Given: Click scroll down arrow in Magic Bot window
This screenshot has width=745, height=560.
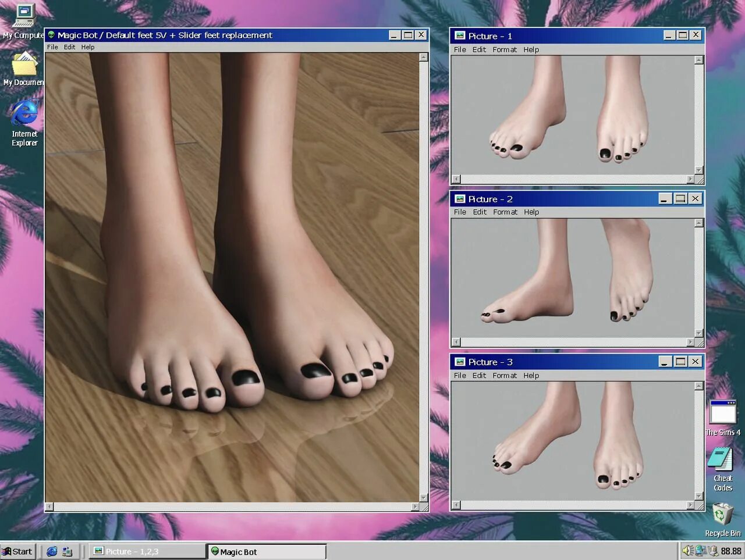Looking at the screenshot, I should tap(424, 498).
